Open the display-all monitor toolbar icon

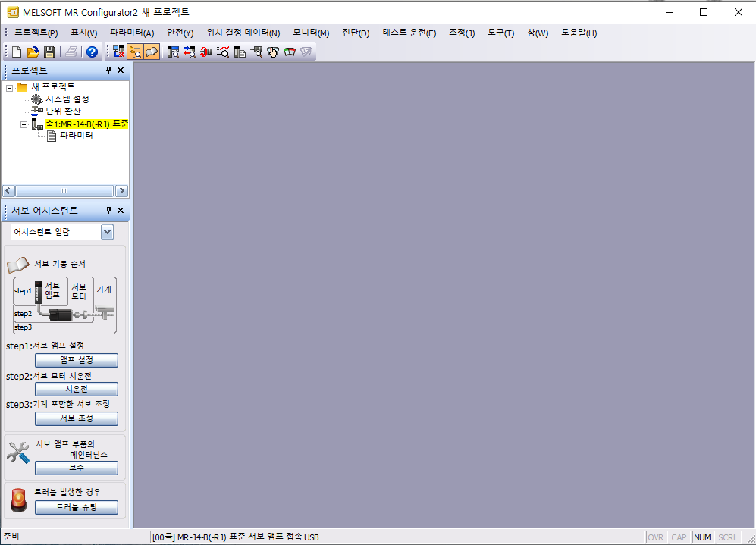coord(173,52)
